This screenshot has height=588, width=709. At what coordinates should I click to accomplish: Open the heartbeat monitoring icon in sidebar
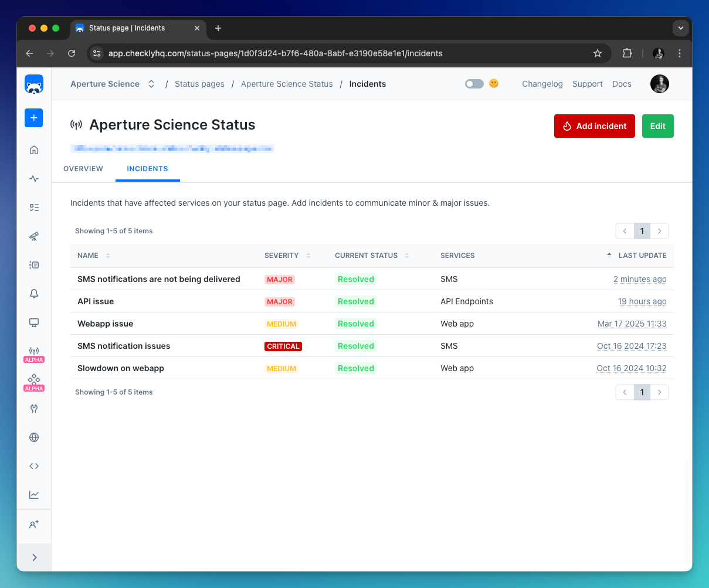pyautogui.click(x=34, y=179)
